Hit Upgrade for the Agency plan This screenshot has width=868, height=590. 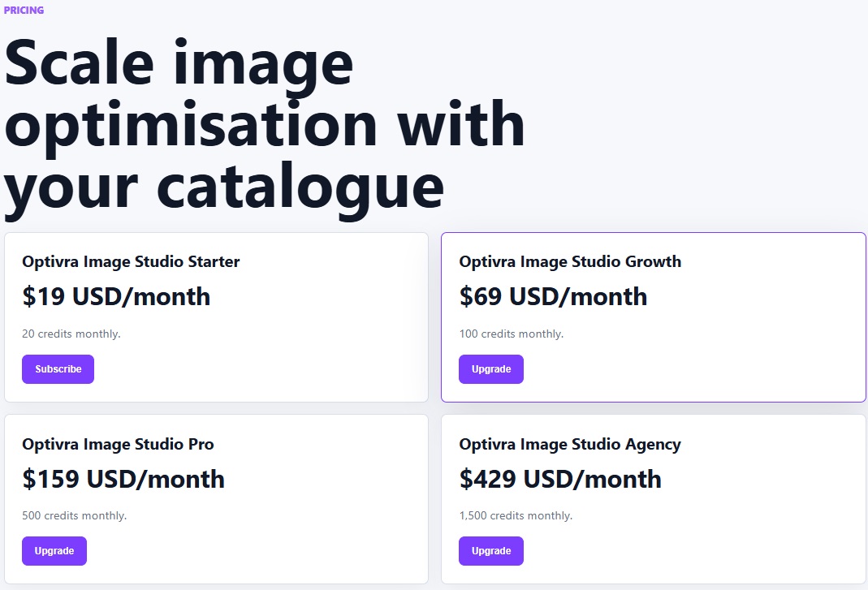(490, 551)
